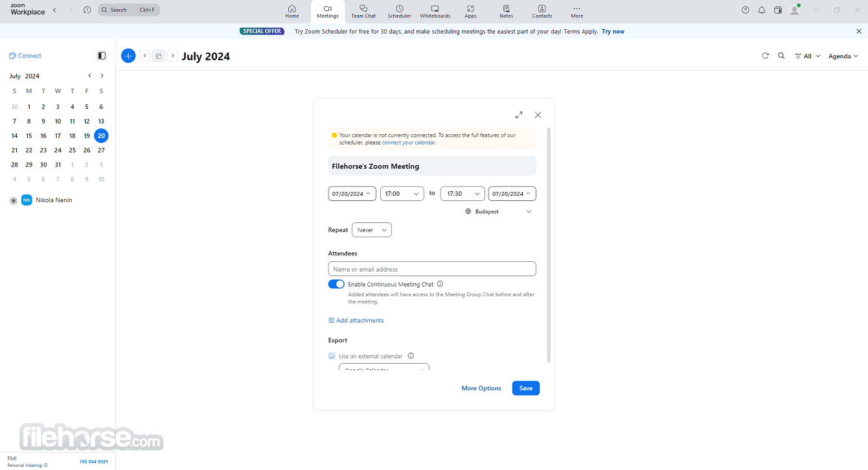Open the Agenda view dropdown
Screen dimensions: 868x470
(843, 56)
